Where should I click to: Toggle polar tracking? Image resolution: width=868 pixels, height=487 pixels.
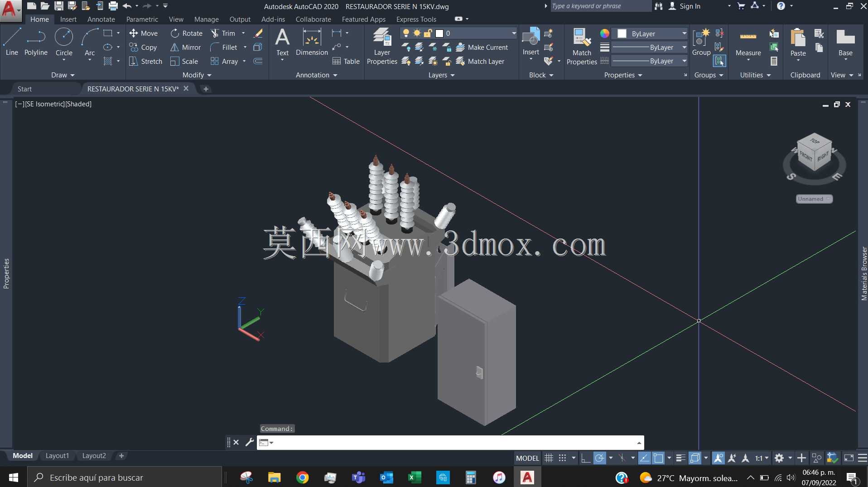tap(599, 458)
